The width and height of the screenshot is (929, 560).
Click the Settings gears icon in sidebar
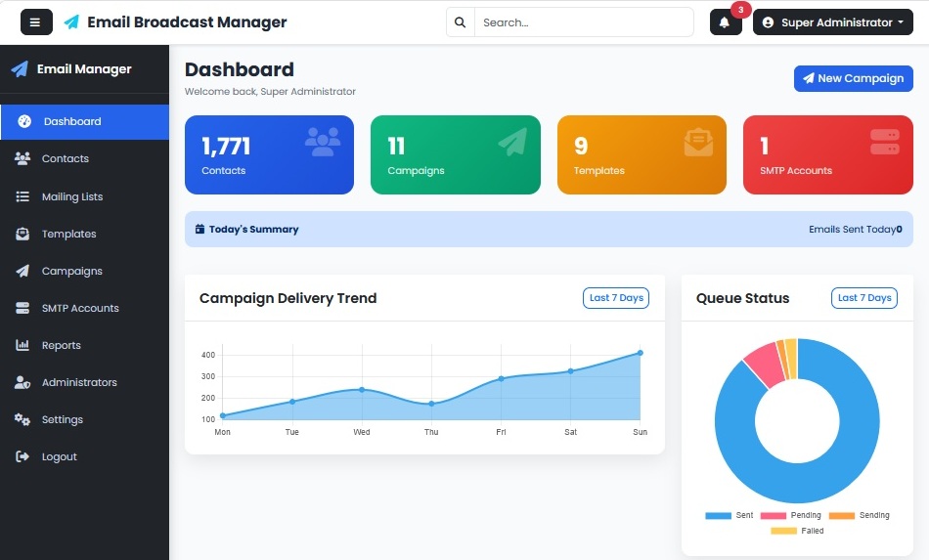pos(22,419)
